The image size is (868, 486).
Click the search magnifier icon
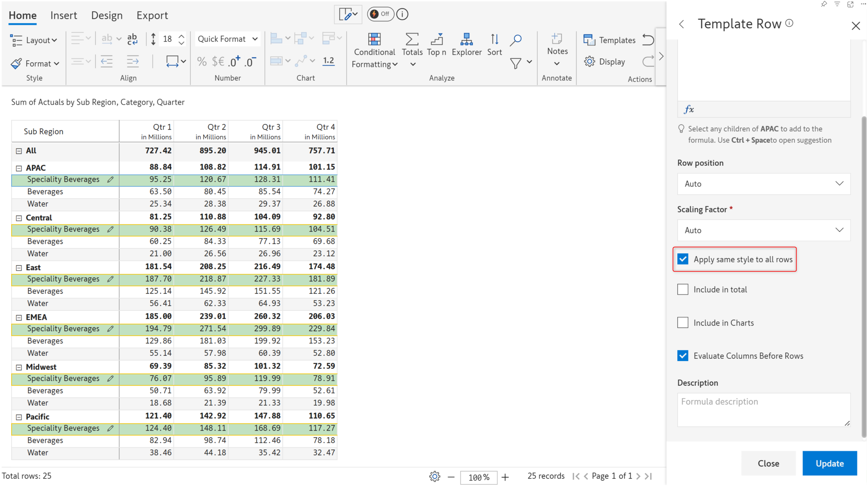pos(515,40)
